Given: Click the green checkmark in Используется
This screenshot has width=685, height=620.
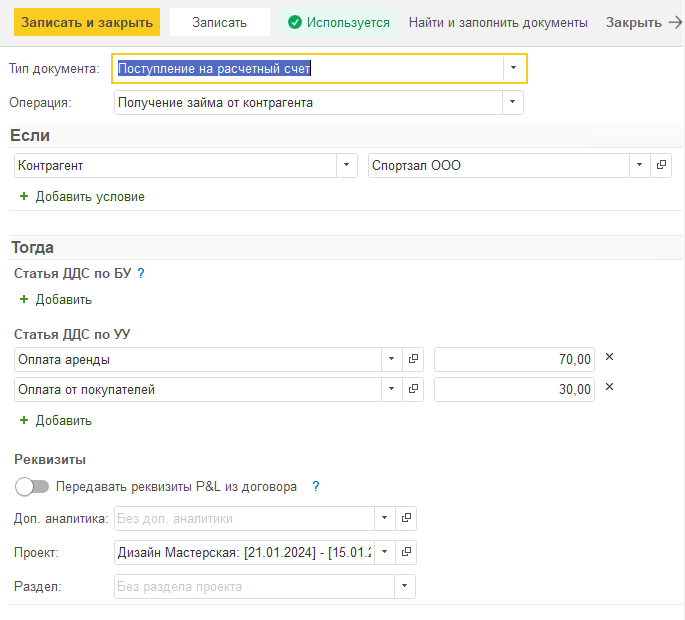Looking at the screenshot, I should (295, 22).
